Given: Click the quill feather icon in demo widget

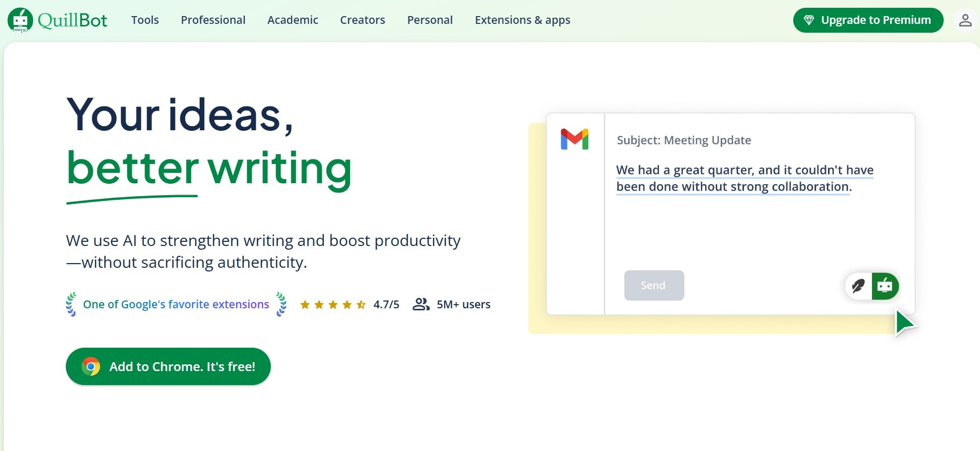Looking at the screenshot, I should pyautogui.click(x=859, y=286).
